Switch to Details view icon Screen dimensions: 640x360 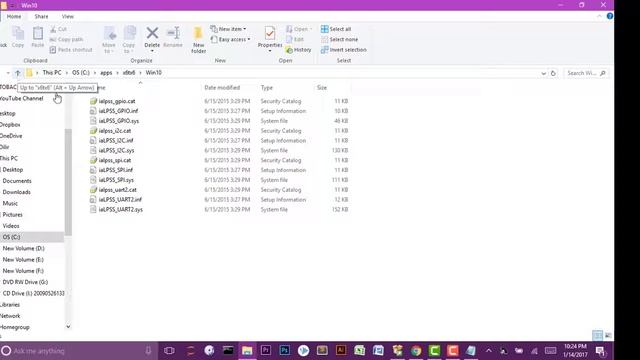tap(597, 336)
